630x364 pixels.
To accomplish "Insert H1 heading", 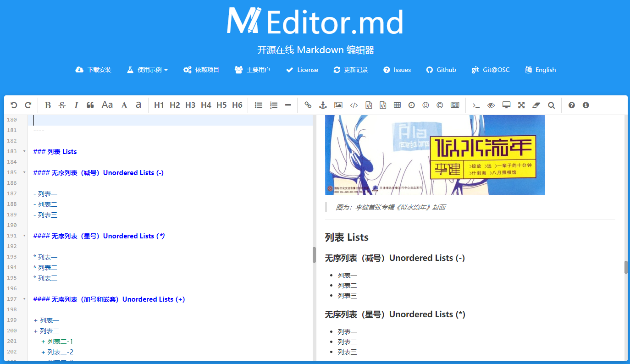I will tap(159, 105).
